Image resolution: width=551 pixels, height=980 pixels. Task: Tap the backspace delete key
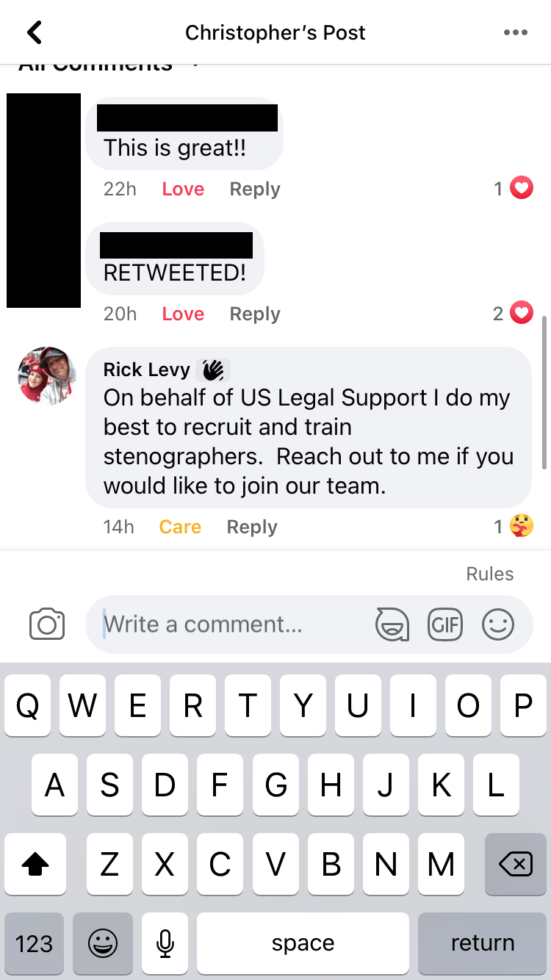click(515, 865)
